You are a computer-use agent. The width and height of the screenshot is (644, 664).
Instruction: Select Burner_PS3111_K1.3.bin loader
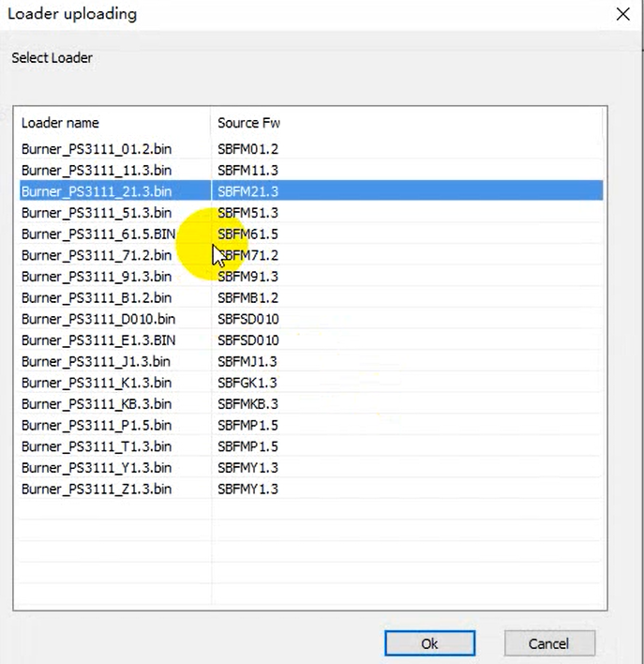97,383
